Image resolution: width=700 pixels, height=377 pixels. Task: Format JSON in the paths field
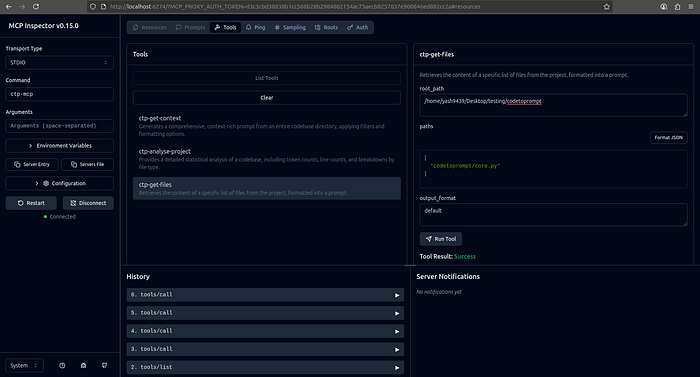pos(668,138)
